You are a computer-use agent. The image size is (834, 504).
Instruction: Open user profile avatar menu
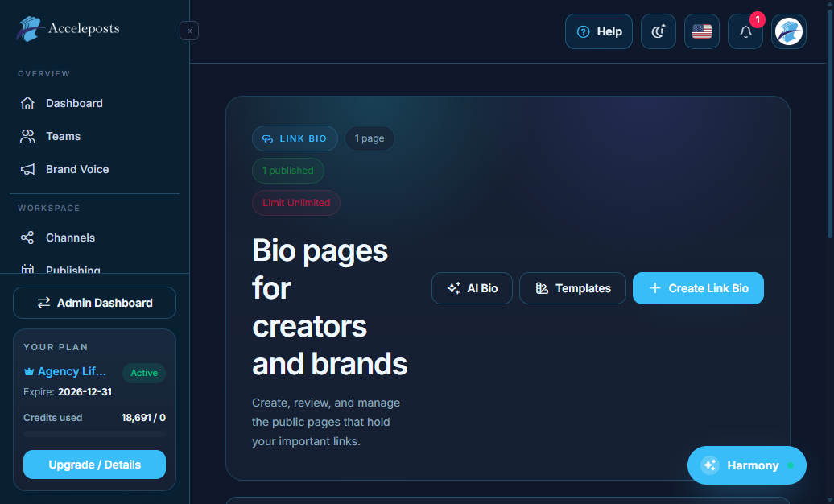pos(789,31)
